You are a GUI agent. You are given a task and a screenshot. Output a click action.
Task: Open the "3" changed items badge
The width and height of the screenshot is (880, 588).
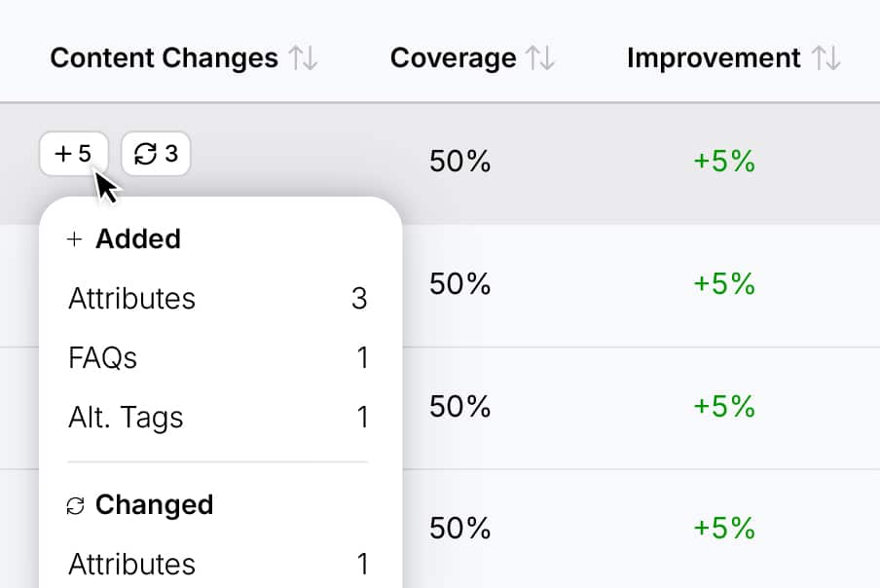click(x=155, y=152)
